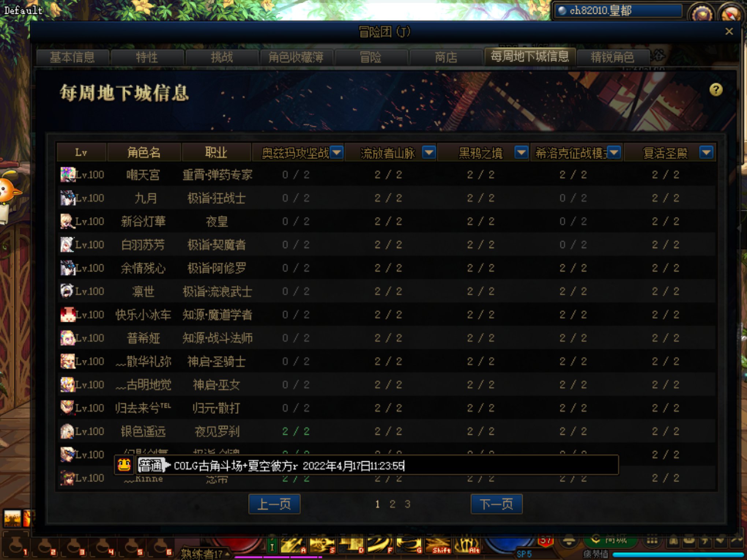Select page 1 in the pagination
This screenshot has width=747, height=560.
(x=378, y=504)
